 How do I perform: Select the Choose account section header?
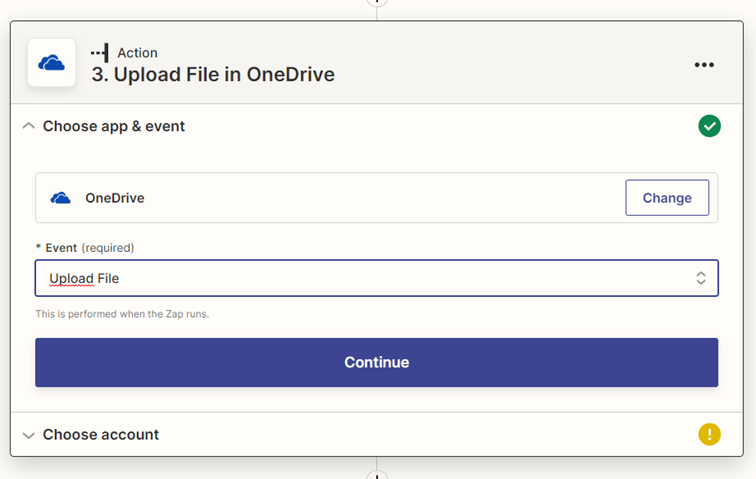101,434
